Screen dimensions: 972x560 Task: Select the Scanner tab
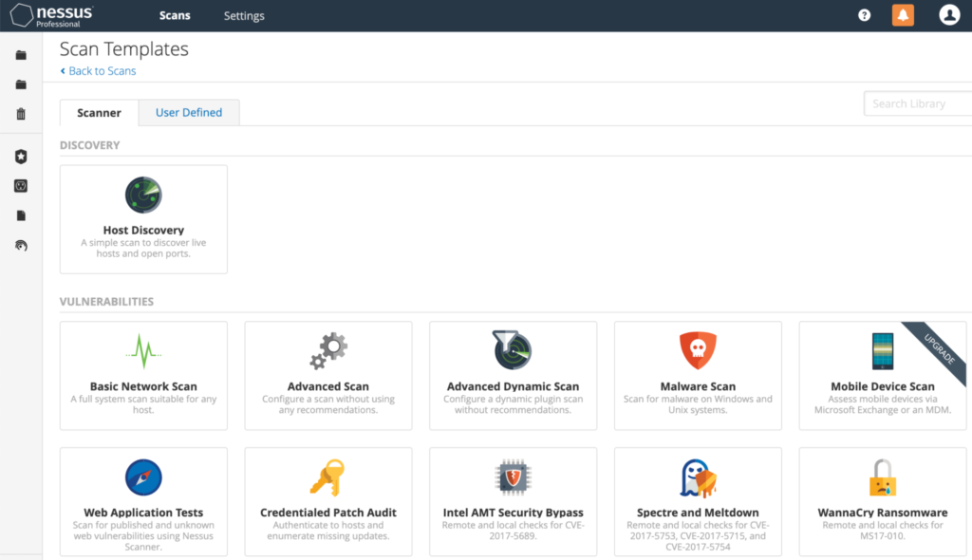99,113
